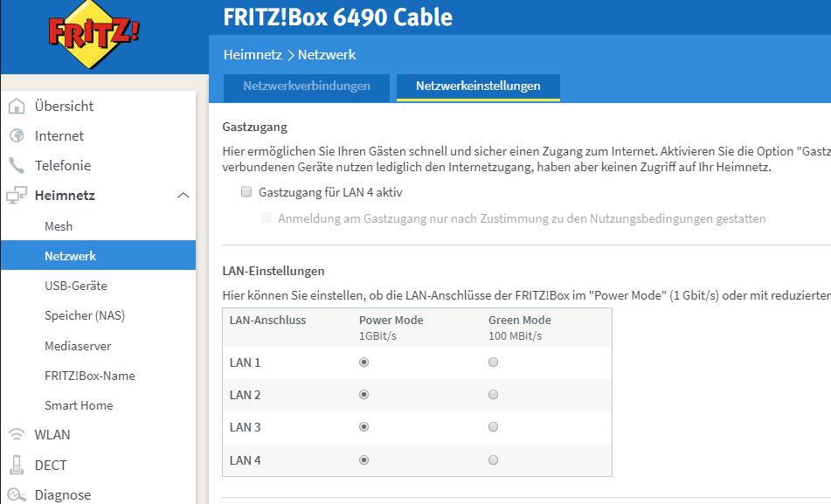Set LAN 4 to Power Mode
Screen dimensions: 831x504
click(364, 460)
